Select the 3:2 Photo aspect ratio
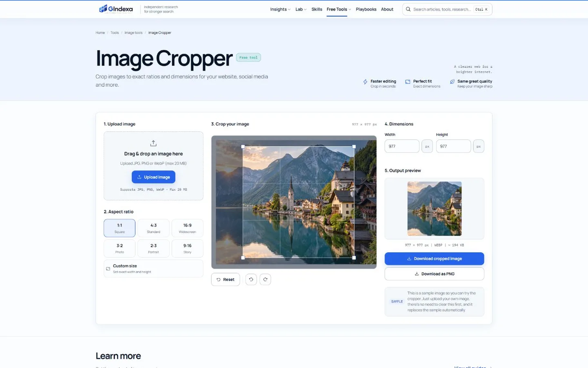 click(120, 249)
